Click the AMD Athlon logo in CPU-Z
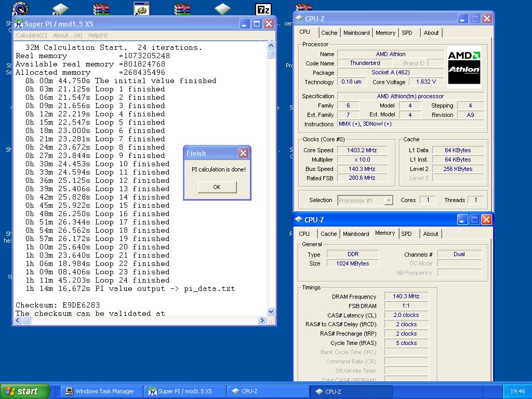This screenshot has height=399, width=532. click(x=464, y=67)
